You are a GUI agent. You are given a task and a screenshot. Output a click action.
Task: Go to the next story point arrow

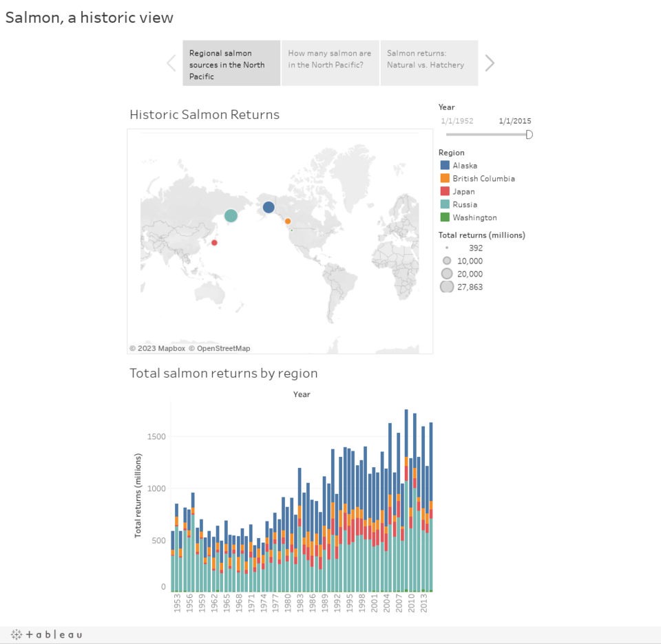click(x=490, y=63)
